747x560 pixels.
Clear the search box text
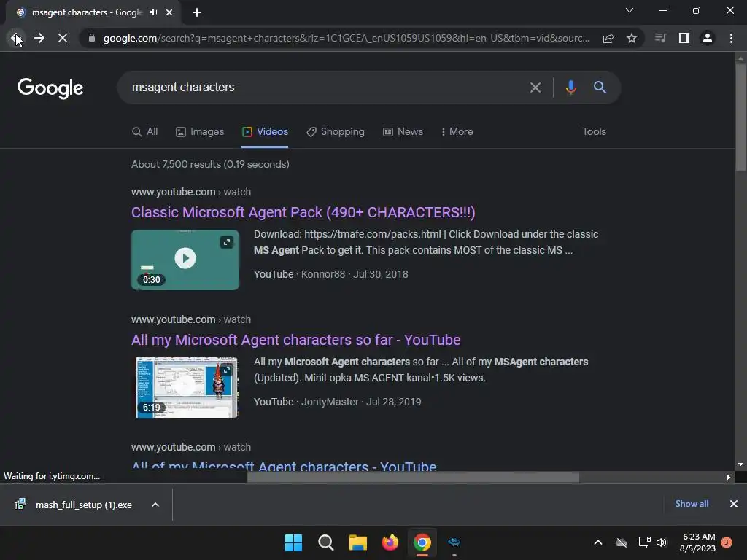(535, 87)
